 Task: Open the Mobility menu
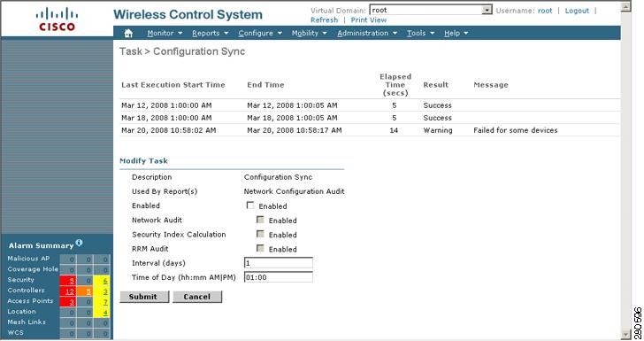(309, 34)
